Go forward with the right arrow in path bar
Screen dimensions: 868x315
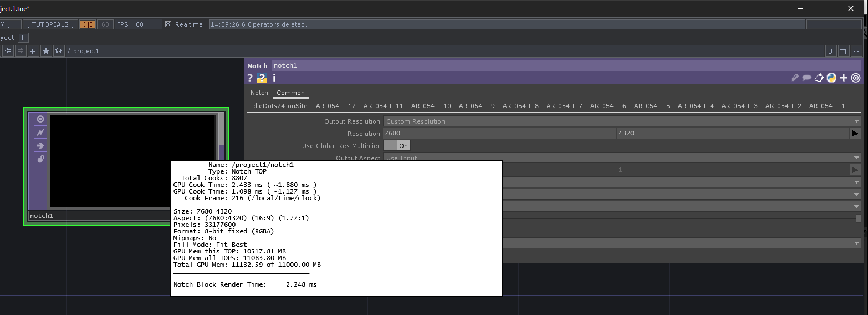[x=21, y=51]
